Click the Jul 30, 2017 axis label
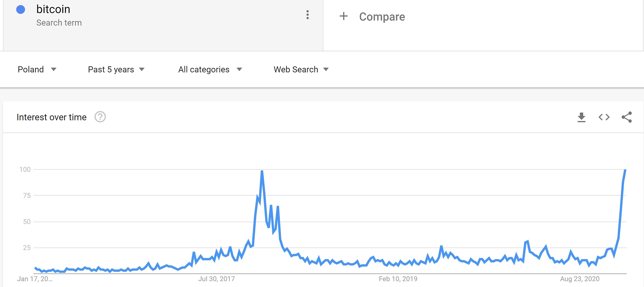Screen dimensions: 644x287 [x=217, y=279]
